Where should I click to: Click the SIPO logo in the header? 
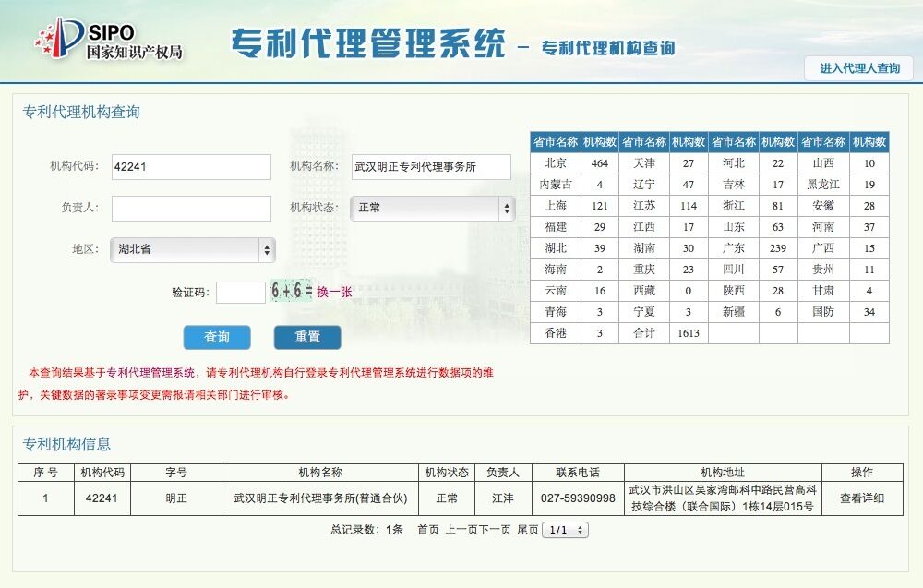click(x=108, y=39)
